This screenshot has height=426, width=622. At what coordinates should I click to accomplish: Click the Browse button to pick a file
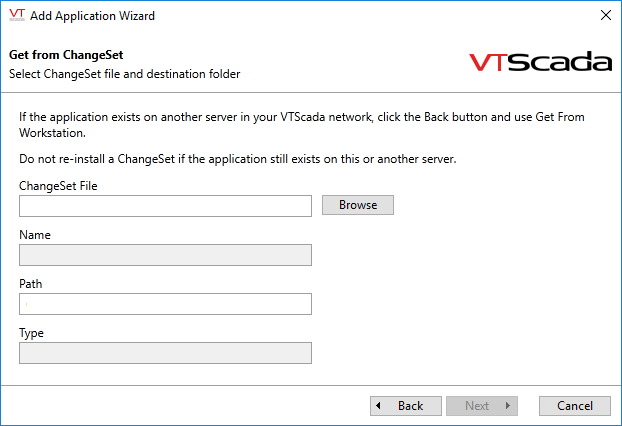click(x=358, y=205)
